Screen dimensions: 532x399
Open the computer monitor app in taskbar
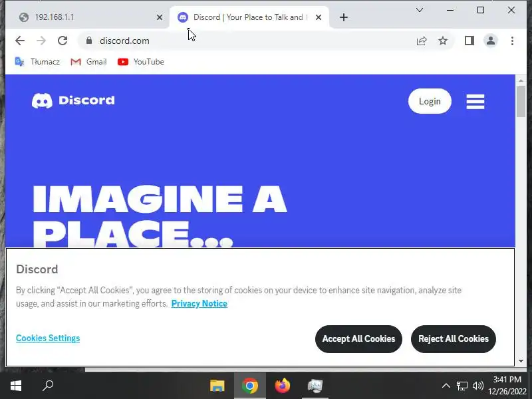click(x=315, y=386)
